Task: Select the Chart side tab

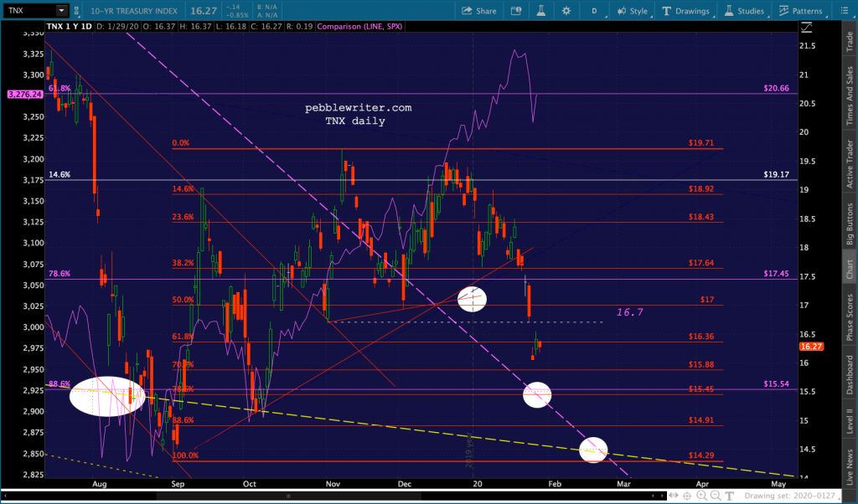Action: pyautogui.click(x=850, y=269)
